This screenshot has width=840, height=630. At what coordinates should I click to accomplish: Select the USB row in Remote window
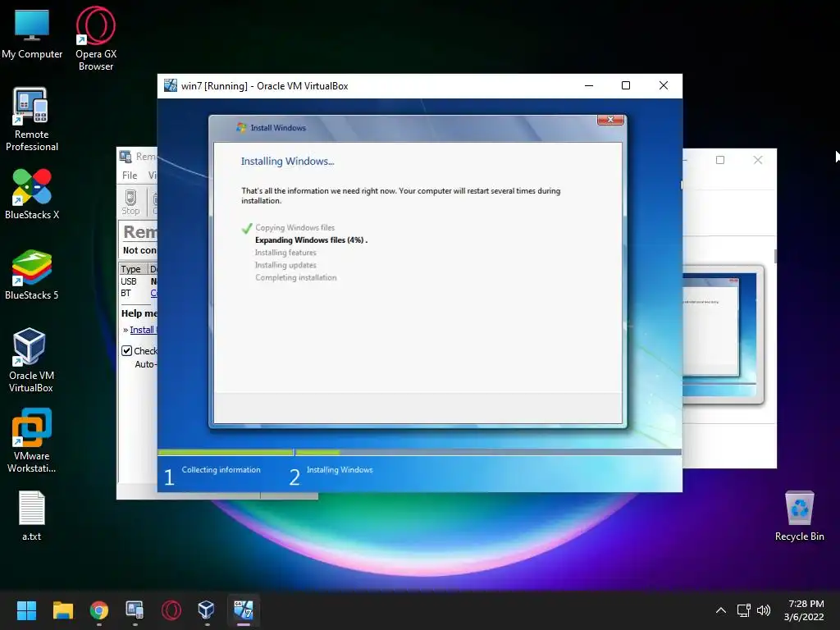pyautogui.click(x=138, y=281)
